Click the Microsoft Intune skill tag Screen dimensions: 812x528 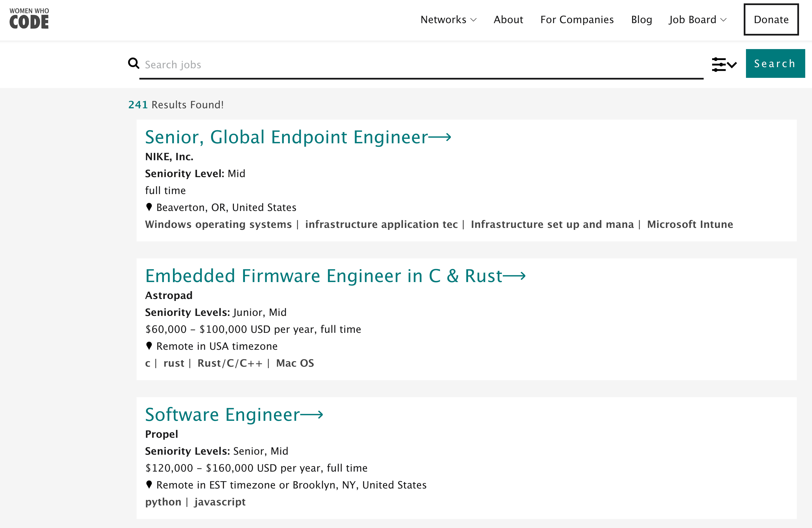(690, 224)
